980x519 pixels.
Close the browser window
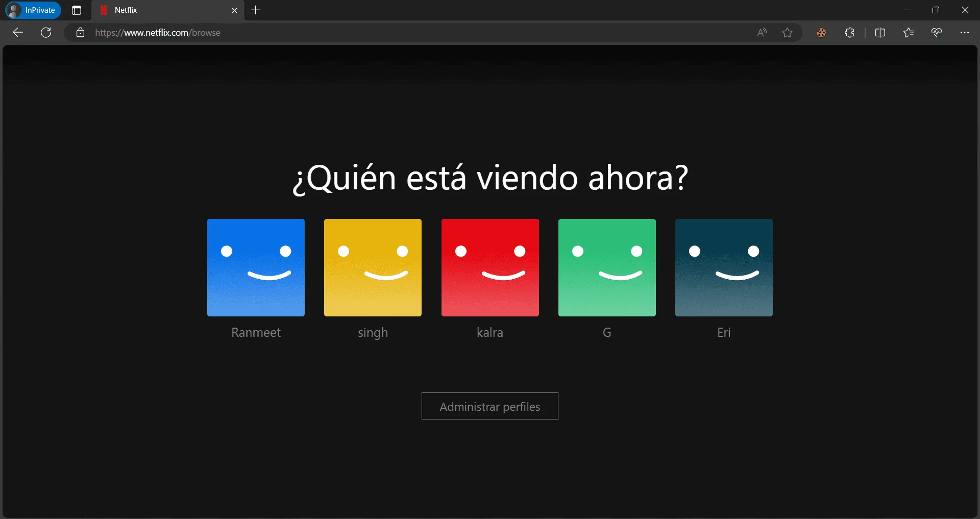pos(965,10)
